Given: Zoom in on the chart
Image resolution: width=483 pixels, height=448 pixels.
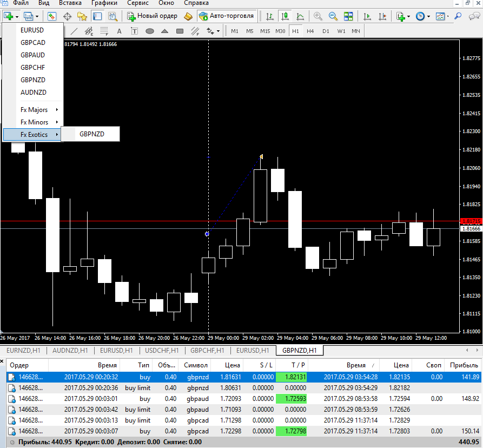Looking at the screenshot, I should [x=318, y=16].
